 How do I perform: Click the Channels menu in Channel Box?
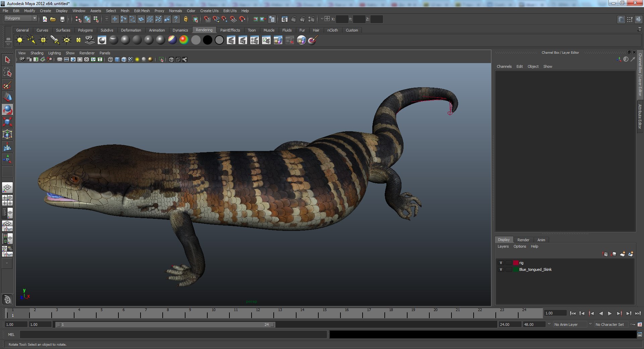(504, 66)
